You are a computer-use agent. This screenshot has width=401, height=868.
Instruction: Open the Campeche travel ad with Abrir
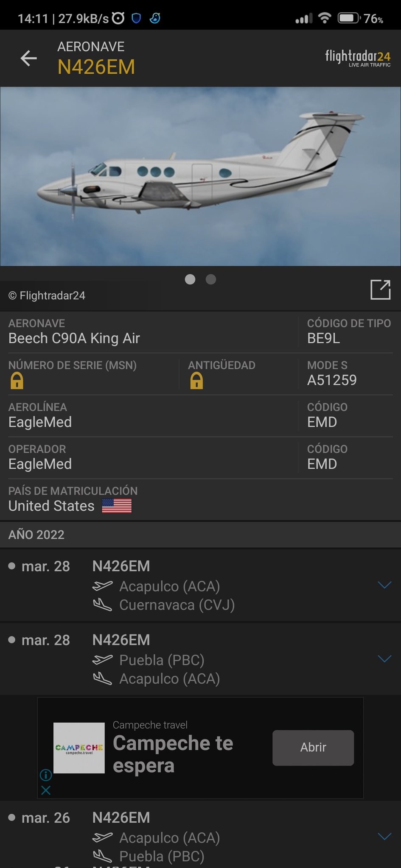313,748
